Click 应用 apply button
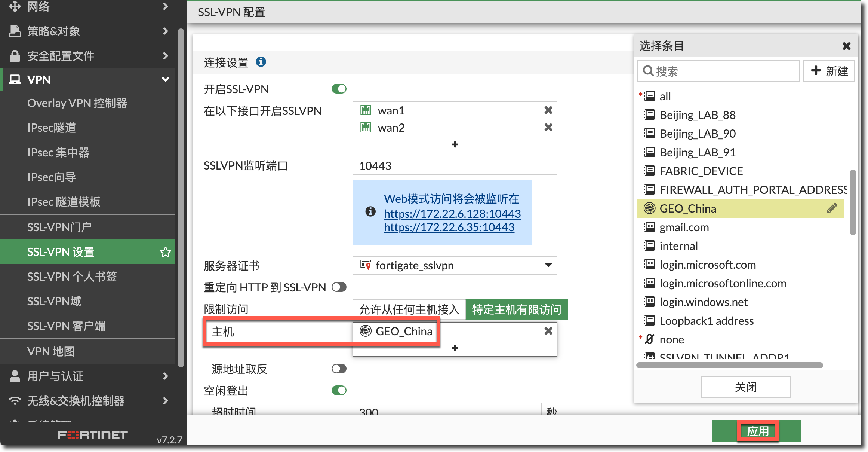This screenshot has height=452, width=868. point(757,431)
